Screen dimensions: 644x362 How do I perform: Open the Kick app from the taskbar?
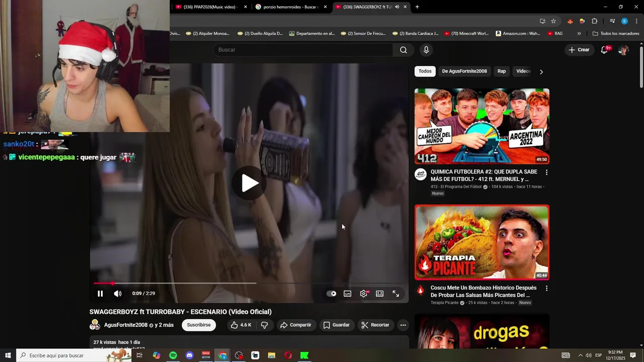click(304, 355)
